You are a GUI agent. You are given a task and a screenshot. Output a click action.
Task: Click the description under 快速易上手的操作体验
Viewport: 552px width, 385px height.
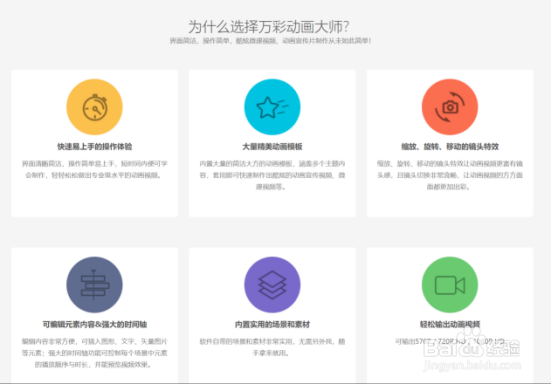(95, 169)
